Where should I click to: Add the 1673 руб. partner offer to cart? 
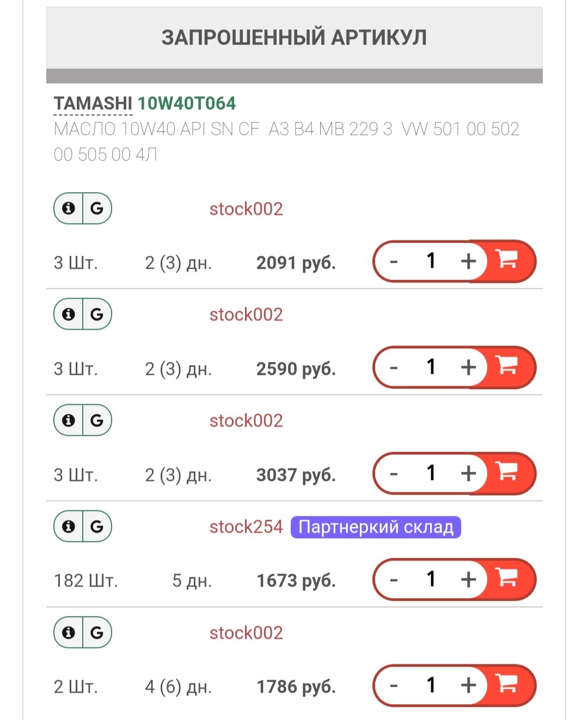[507, 580]
